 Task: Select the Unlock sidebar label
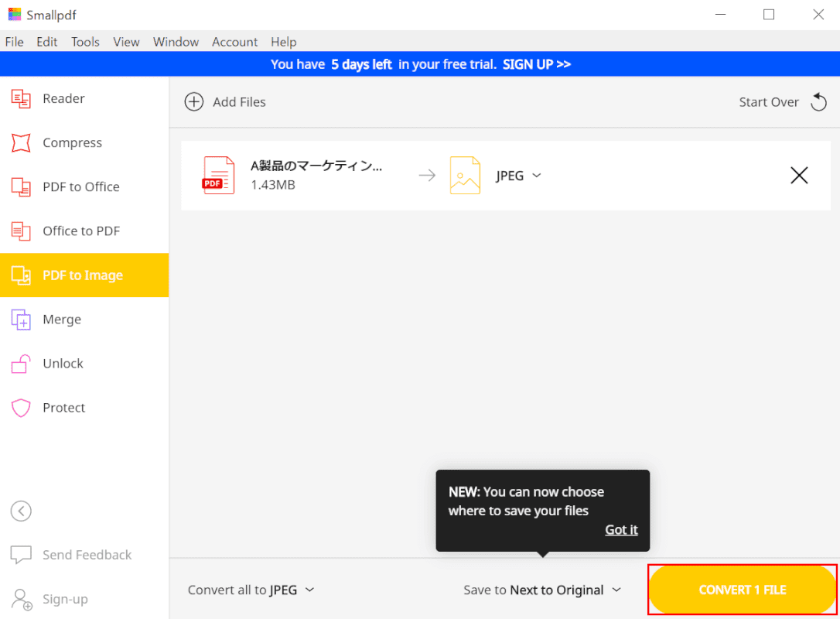click(x=63, y=364)
